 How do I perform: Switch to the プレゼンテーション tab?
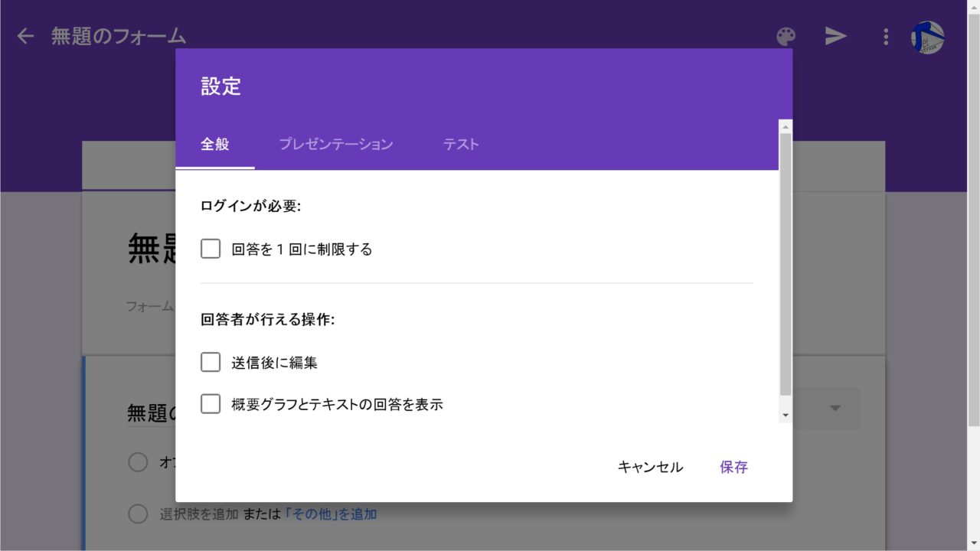click(335, 145)
